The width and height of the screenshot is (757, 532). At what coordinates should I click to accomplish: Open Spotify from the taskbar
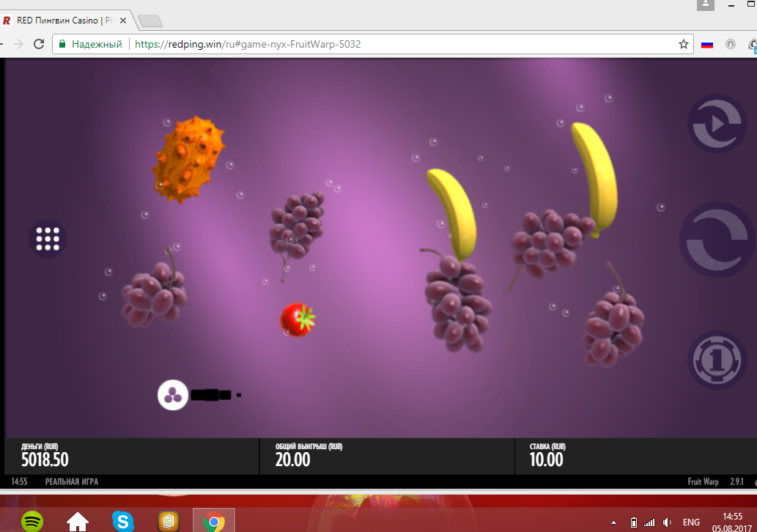point(32,522)
